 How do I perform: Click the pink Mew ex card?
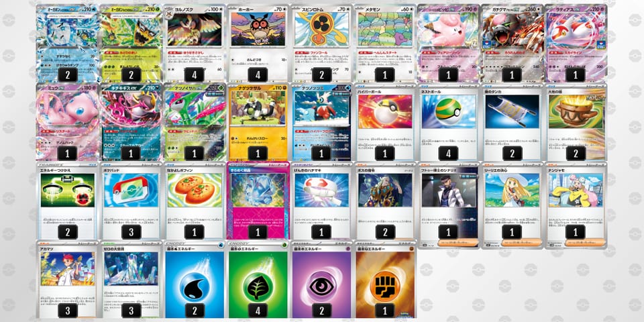67,122
